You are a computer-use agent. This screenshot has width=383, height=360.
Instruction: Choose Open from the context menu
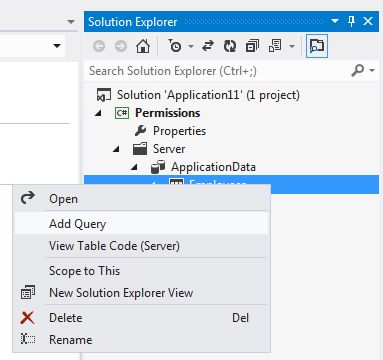[141, 199]
